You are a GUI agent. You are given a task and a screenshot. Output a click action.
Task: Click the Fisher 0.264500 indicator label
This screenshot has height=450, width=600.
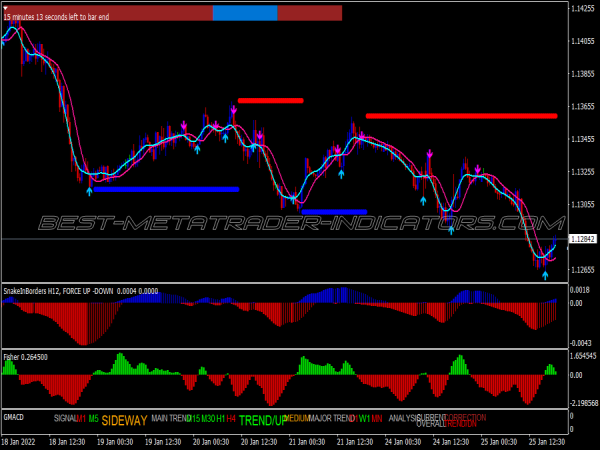coord(26,356)
